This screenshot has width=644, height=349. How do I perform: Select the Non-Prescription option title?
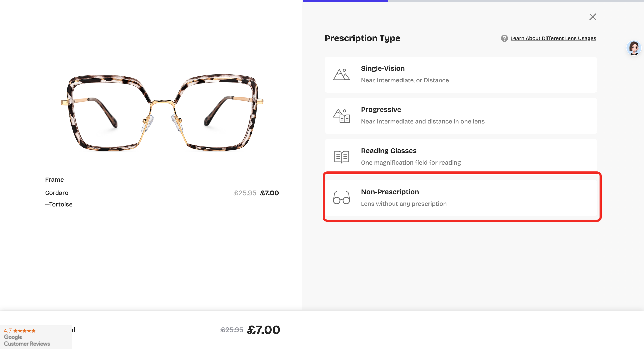tap(389, 192)
